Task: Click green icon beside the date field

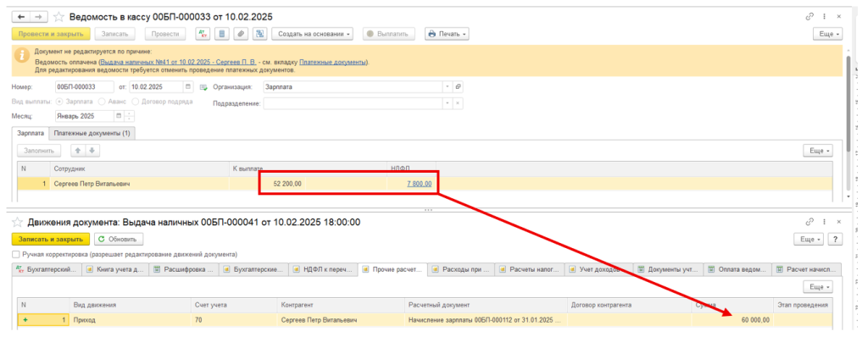Action: [x=203, y=87]
